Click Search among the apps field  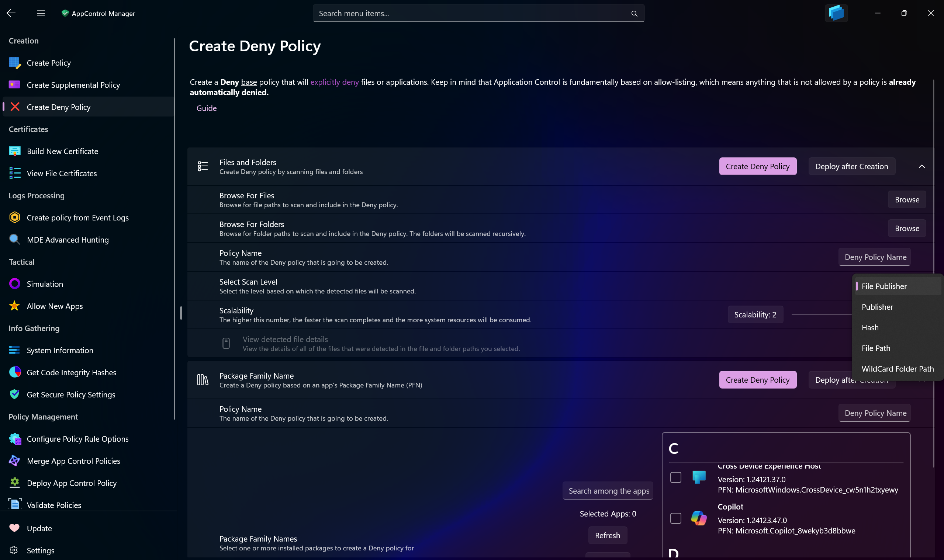pyautogui.click(x=608, y=490)
